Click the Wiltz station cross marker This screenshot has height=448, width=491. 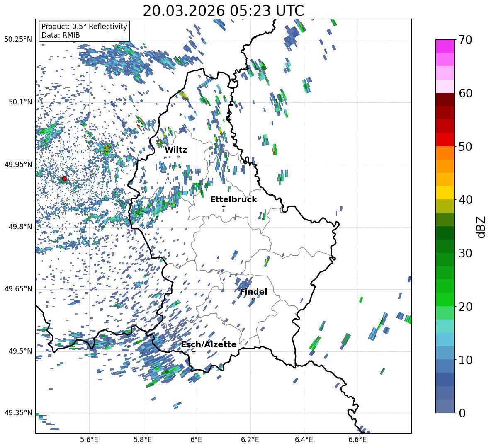coord(178,157)
